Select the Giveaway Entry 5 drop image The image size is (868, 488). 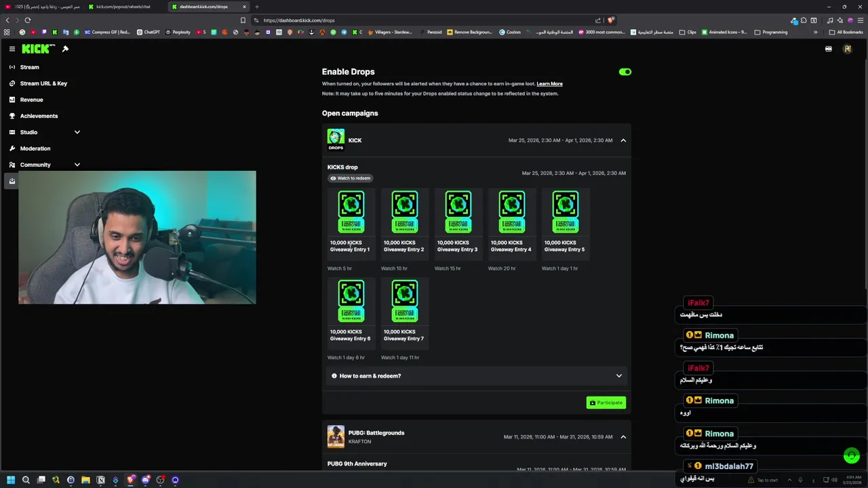click(566, 212)
